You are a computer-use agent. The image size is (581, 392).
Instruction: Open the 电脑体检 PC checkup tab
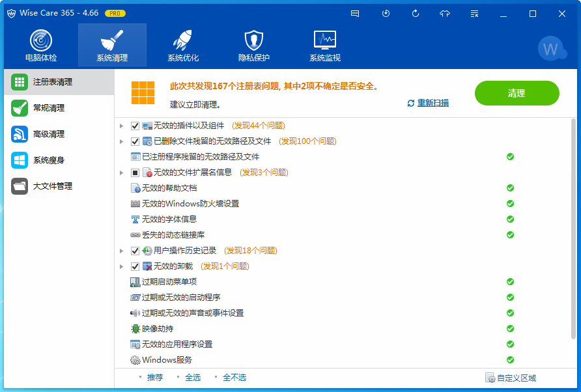click(x=41, y=45)
